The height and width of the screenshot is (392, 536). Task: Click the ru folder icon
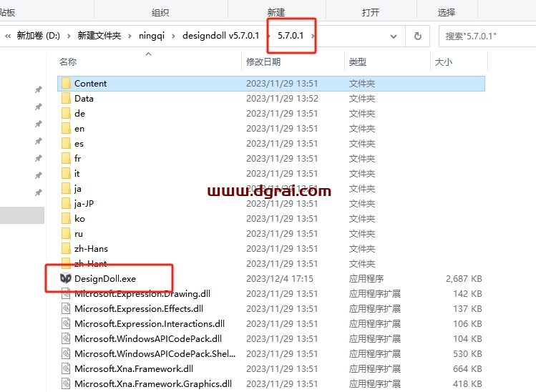tap(66, 234)
